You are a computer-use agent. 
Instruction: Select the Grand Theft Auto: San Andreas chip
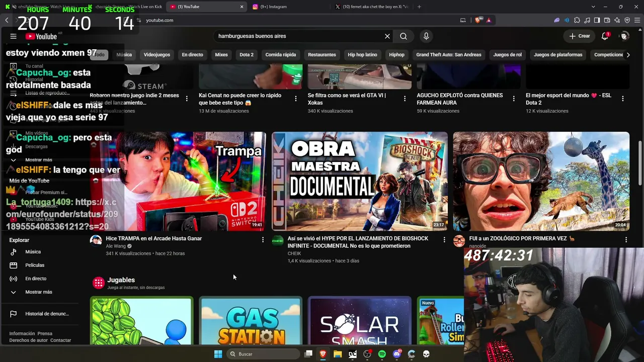(x=449, y=55)
